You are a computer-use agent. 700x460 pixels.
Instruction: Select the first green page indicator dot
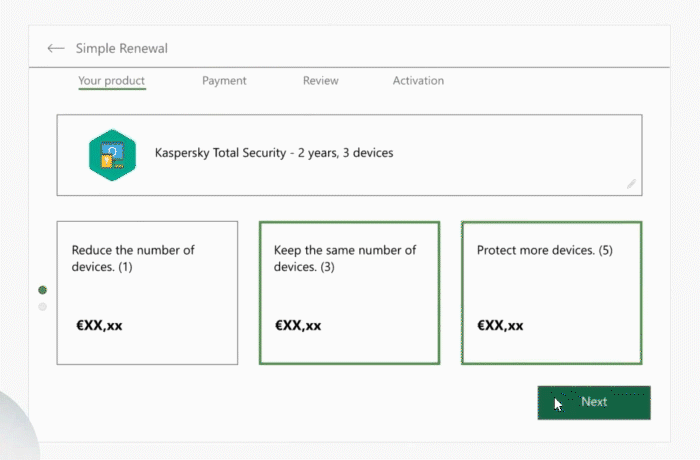coord(42,290)
